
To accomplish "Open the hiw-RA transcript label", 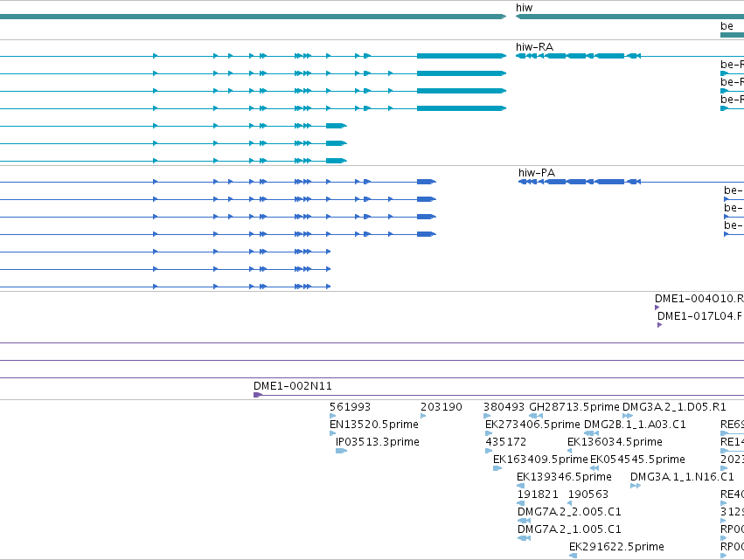I will click(x=534, y=47).
